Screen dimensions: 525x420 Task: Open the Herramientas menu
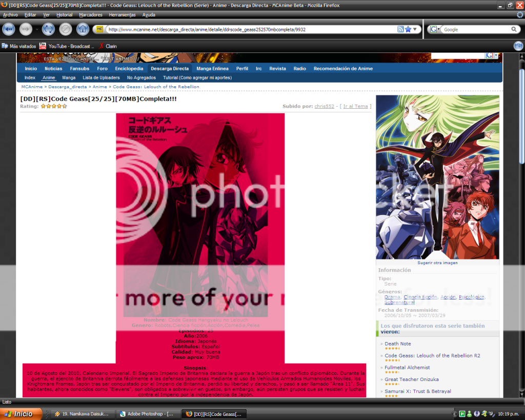pos(122,15)
